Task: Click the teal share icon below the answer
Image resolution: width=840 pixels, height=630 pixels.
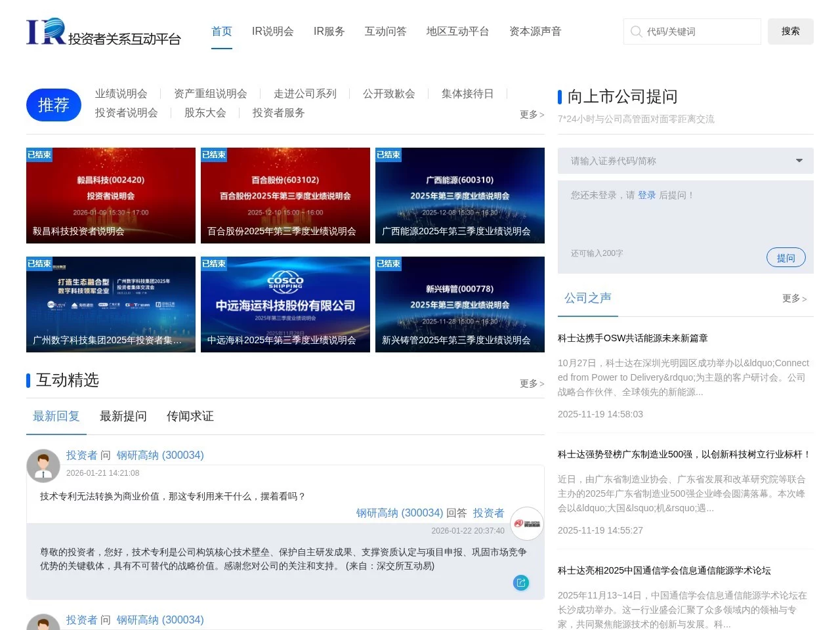Action: click(521, 583)
